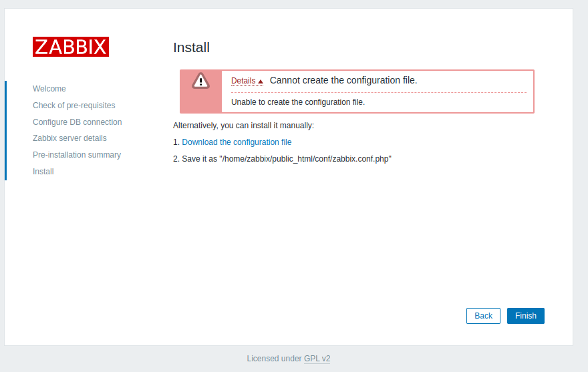Click 'Unable to create the configuration file.' detail
The height and width of the screenshot is (372, 588).
[298, 102]
